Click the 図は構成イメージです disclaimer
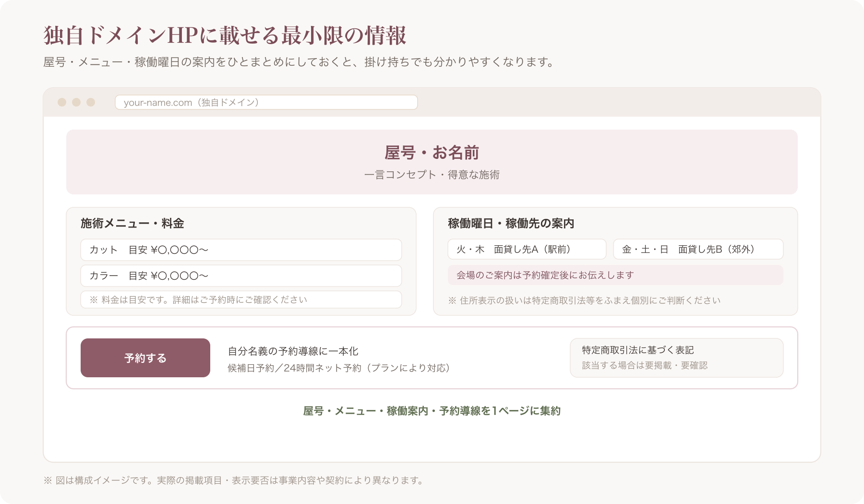The image size is (864, 504). tap(233, 480)
